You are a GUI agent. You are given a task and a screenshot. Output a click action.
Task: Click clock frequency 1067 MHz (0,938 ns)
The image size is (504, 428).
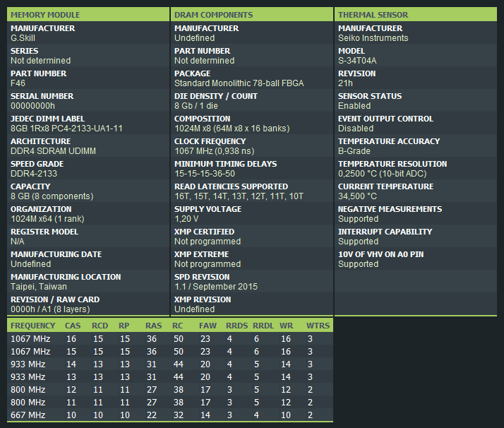[214, 151]
